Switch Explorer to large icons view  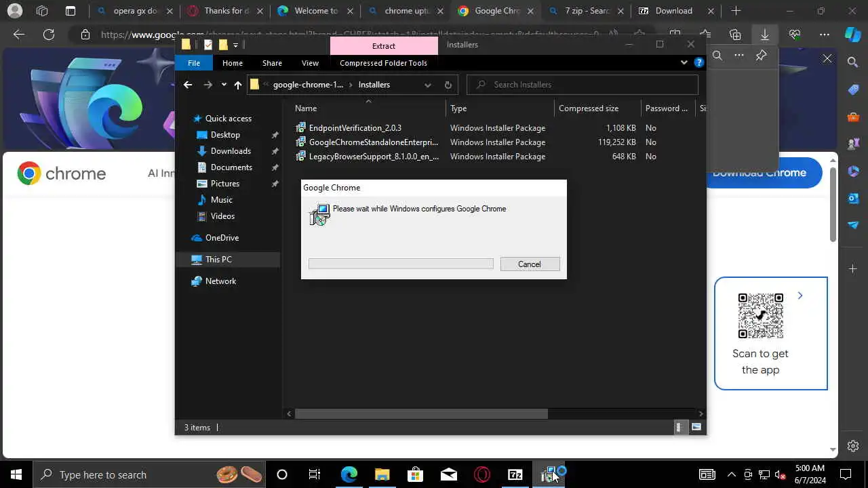(696, 428)
